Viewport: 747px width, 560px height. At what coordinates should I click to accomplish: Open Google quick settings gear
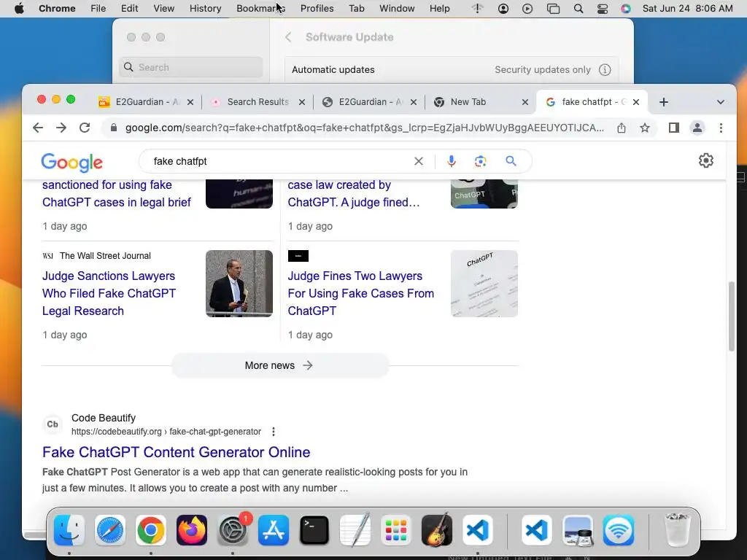tap(706, 160)
